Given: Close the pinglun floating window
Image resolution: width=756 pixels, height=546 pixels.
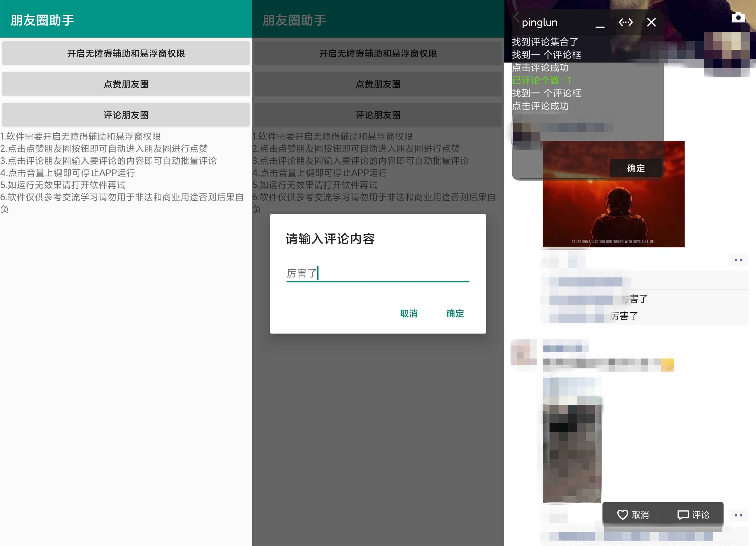Looking at the screenshot, I should pyautogui.click(x=651, y=22).
